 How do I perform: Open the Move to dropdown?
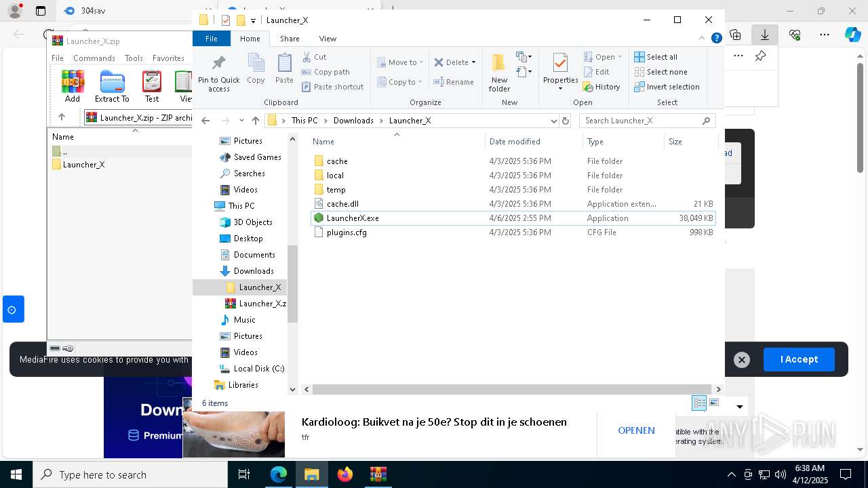pos(400,62)
